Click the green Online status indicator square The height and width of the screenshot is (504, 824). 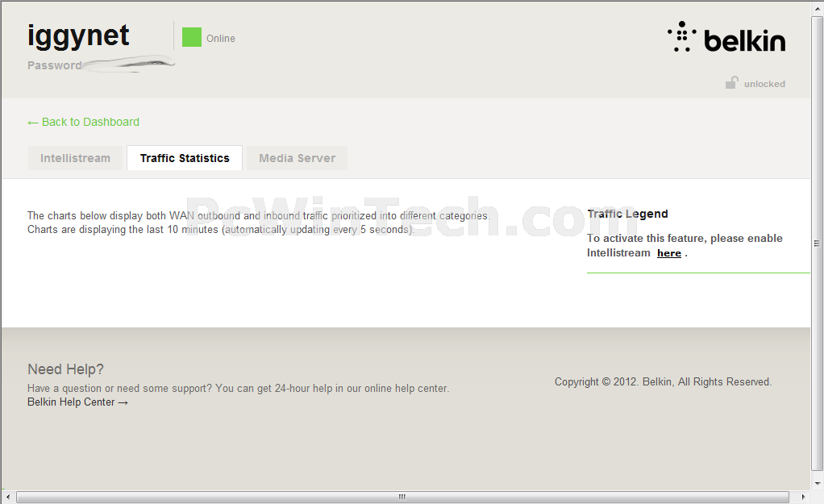(x=192, y=37)
